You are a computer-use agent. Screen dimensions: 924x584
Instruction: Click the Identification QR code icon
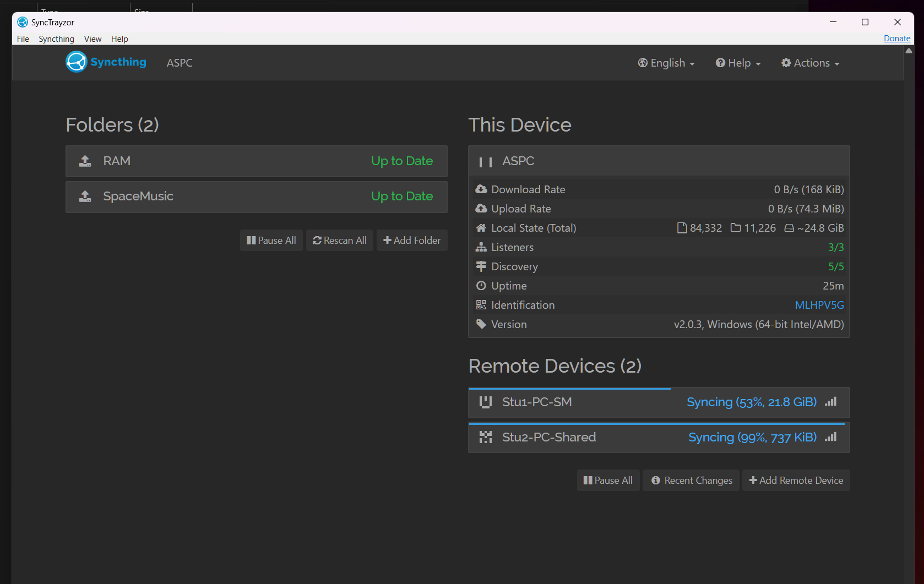coord(481,305)
